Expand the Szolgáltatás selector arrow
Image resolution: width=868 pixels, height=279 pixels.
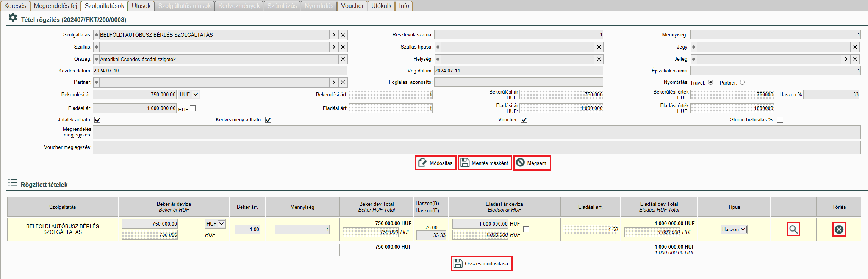point(333,35)
